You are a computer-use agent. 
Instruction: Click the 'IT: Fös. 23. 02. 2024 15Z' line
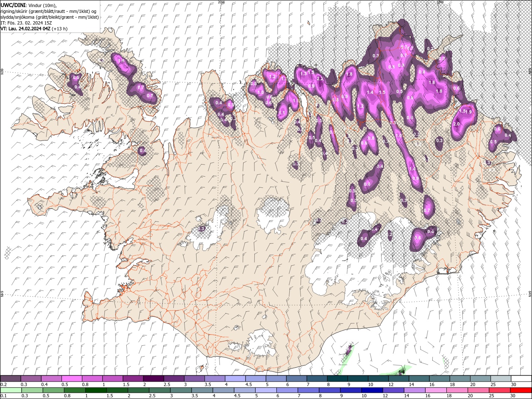click(x=26, y=23)
